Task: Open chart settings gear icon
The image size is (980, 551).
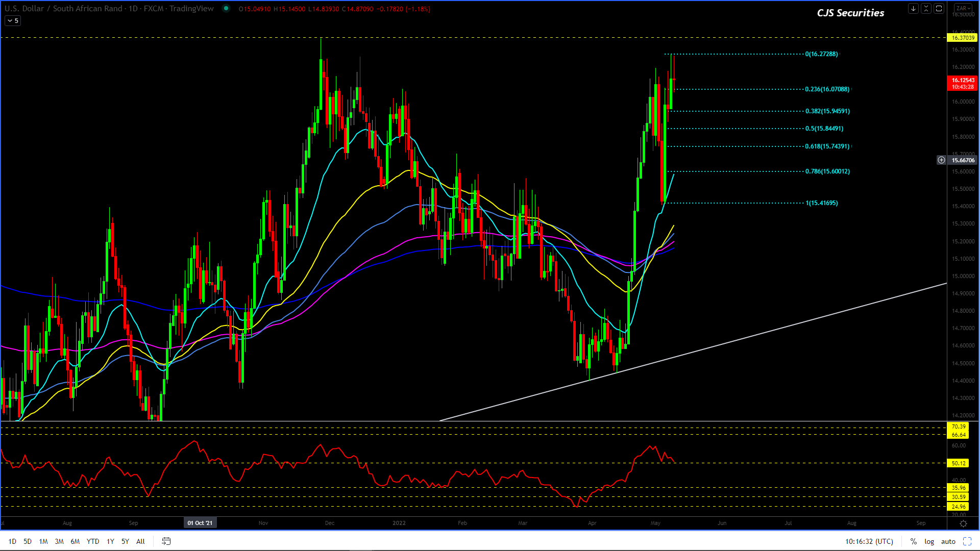Action: coord(963,523)
